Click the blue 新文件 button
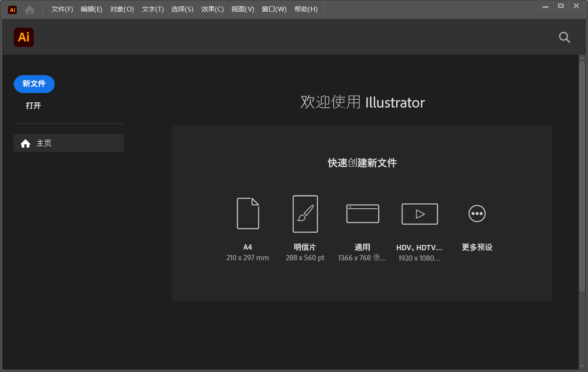Image resolution: width=588 pixels, height=372 pixels. [x=34, y=84]
